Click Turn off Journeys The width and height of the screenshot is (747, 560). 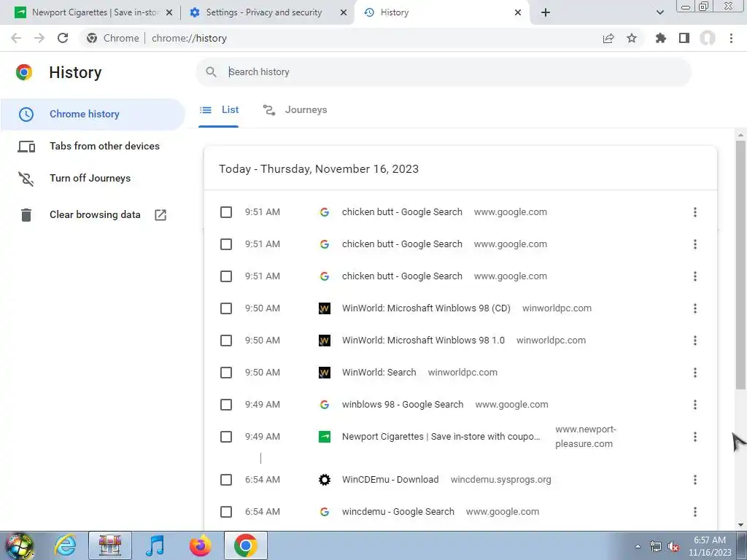pyautogui.click(x=93, y=178)
